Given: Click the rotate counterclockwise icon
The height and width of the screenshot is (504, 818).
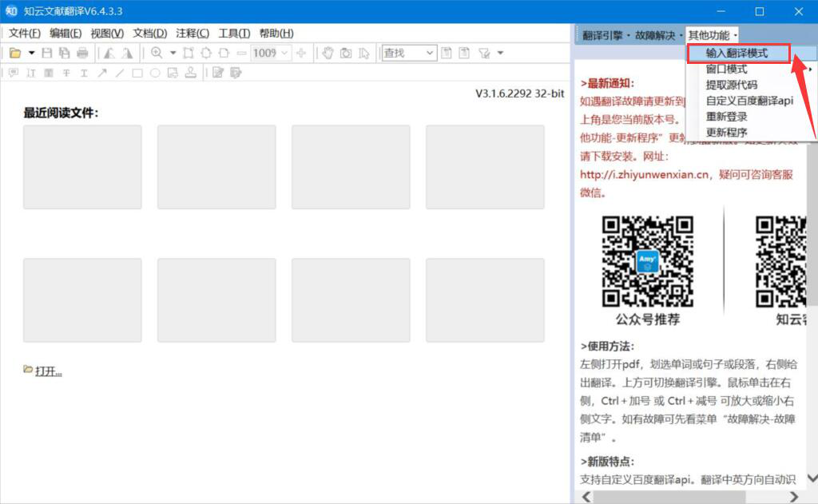Looking at the screenshot, I should click(109, 53).
